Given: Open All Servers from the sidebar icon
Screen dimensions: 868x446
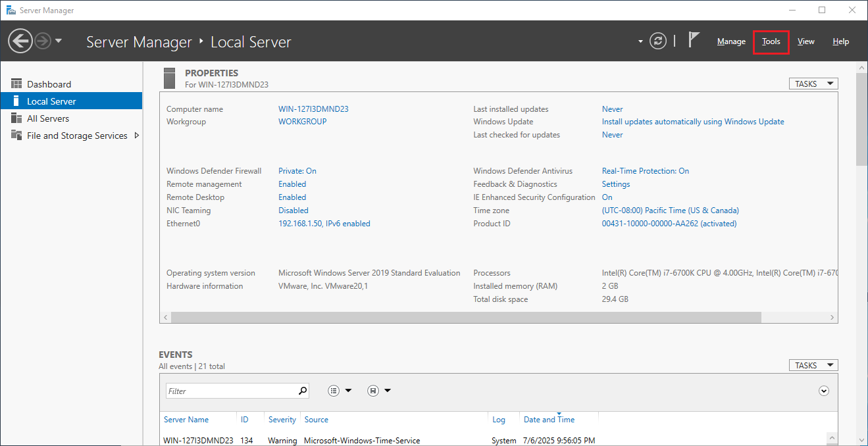Looking at the screenshot, I should (16, 118).
